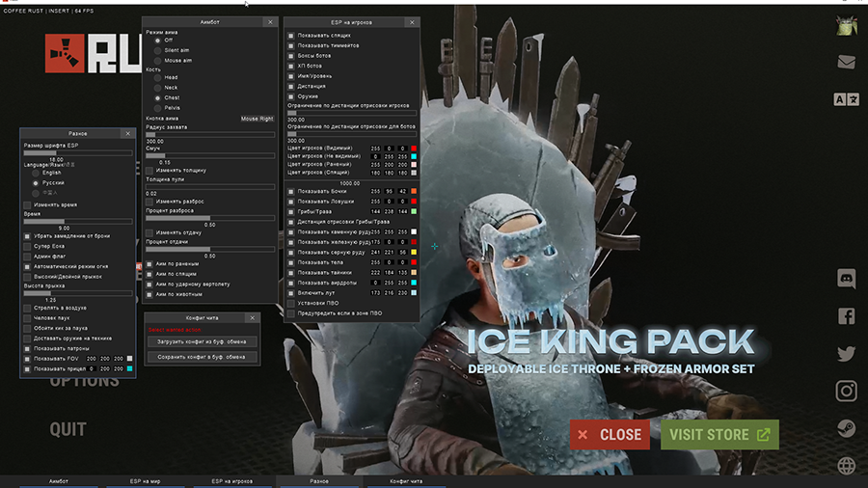Close the Конфиг чита panel
Image resolution: width=868 pixels, height=488 pixels.
point(253,318)
